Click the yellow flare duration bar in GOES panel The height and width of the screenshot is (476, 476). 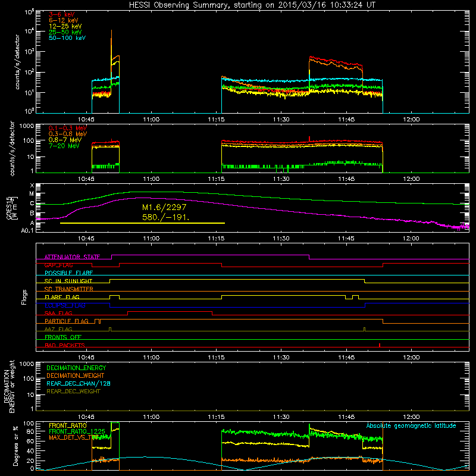point(142,223)
